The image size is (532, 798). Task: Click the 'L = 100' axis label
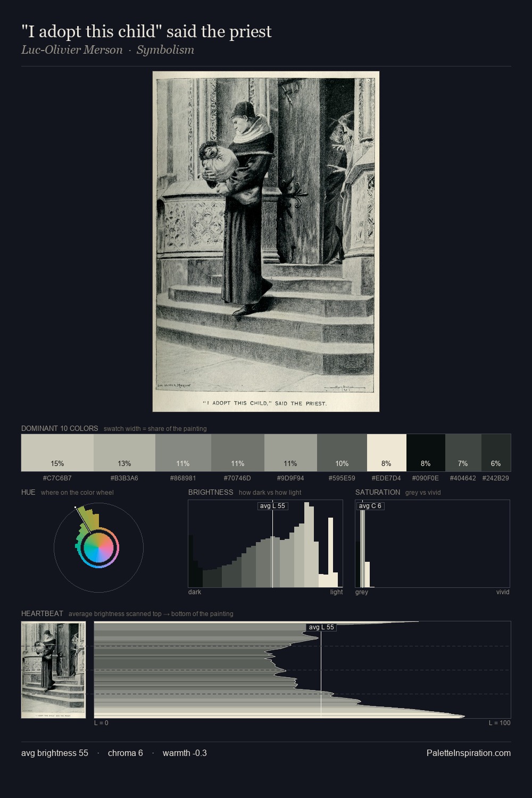500,723
